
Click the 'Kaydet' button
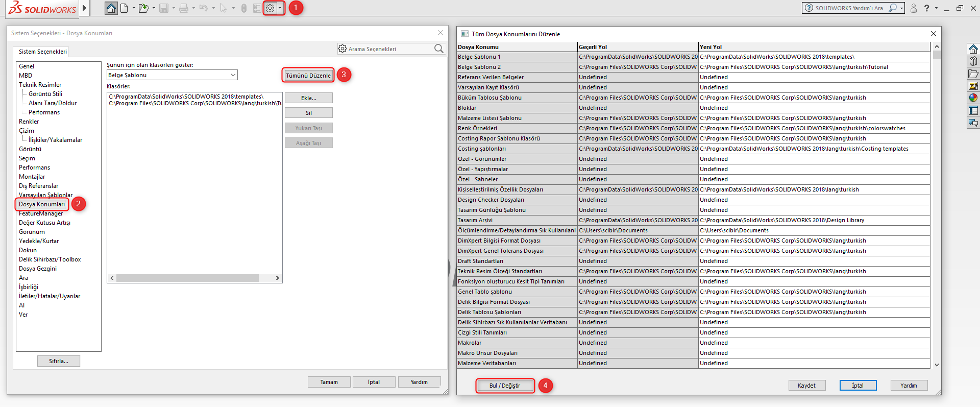[806, 386]
